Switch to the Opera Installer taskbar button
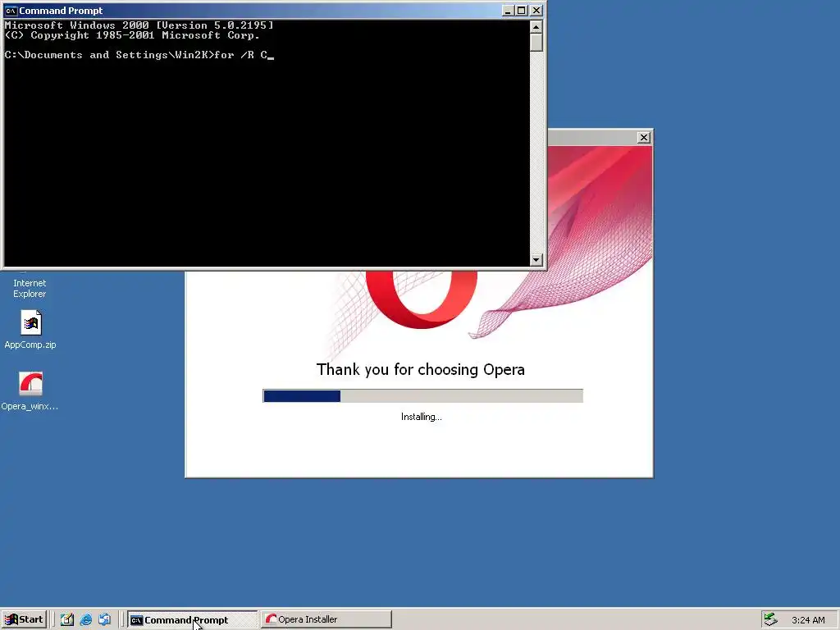The image size is (840, 630). pos(326,619)
